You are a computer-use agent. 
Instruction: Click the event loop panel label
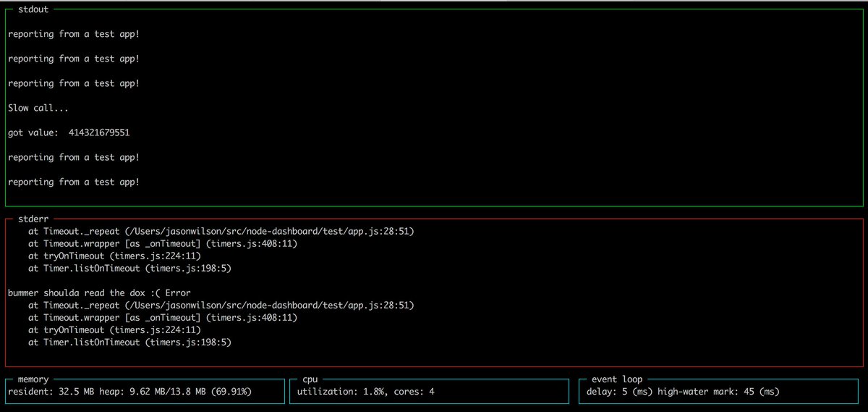(617, 379)
